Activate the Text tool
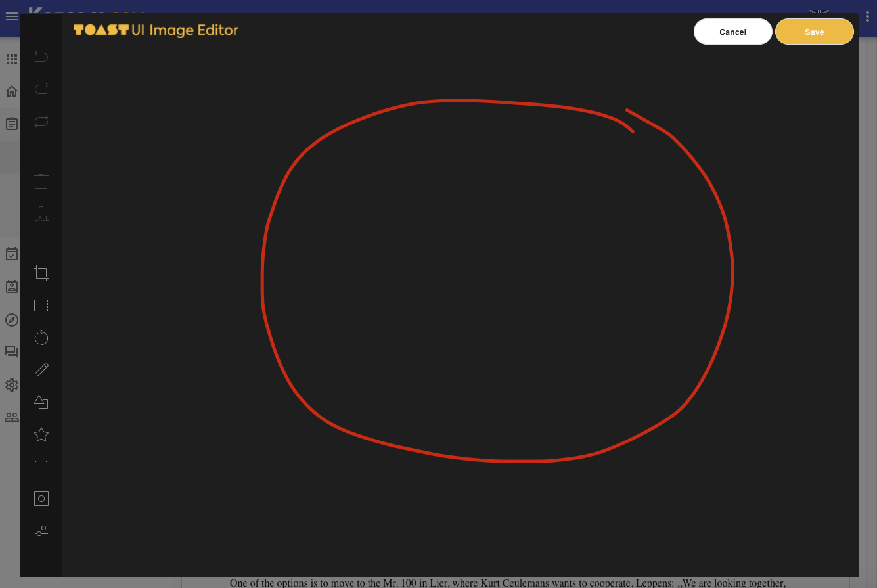 (41, 466)
